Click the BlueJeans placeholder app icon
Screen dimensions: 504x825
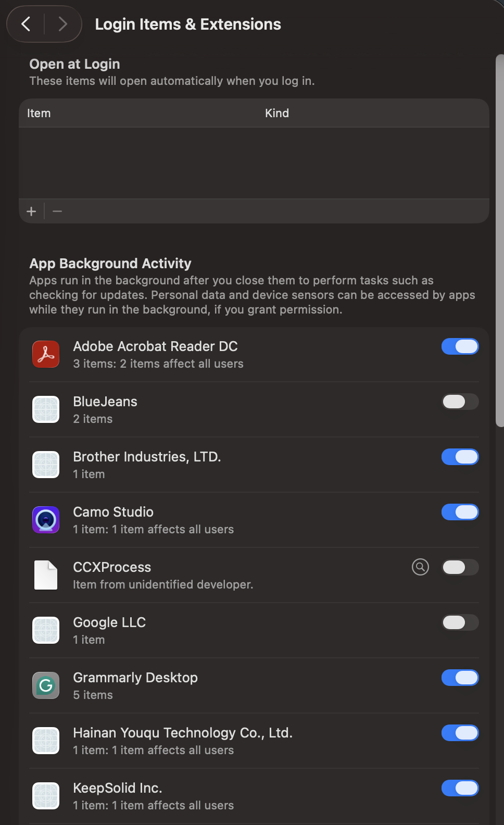[x=46, y=409]
